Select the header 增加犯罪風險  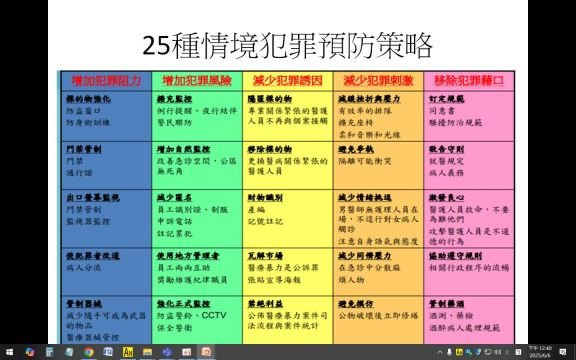pyautogui.click(x=197, y=81)
